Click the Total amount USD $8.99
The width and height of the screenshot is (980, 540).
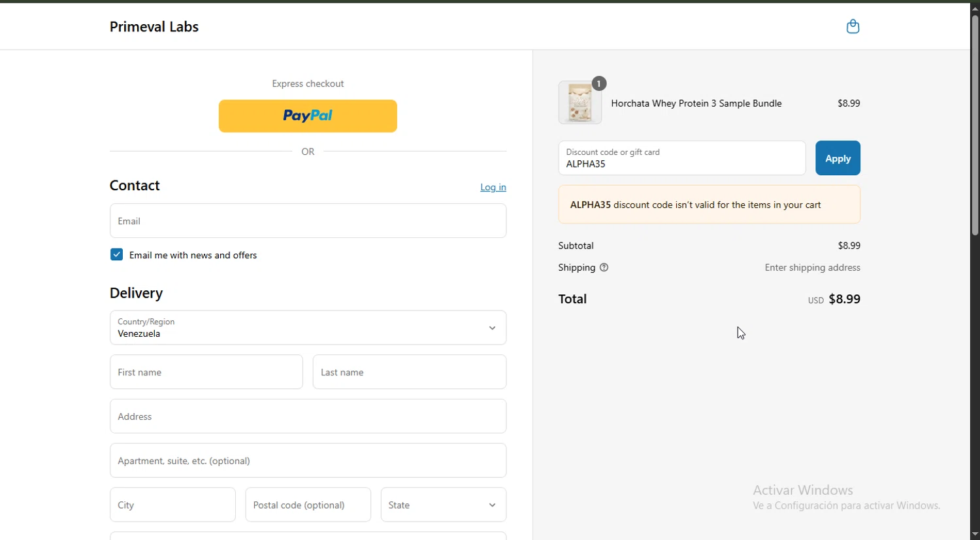point(834,299)
